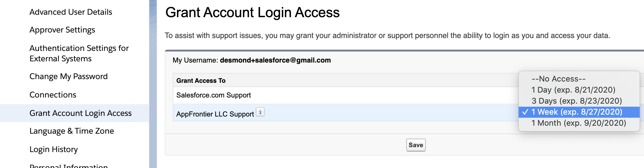Open Language & Time Zone settings

tap(72, 131)
